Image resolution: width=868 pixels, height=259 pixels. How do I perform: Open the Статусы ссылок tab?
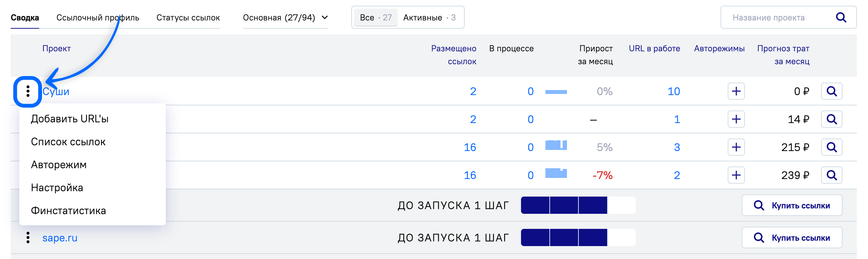[188, 18]
